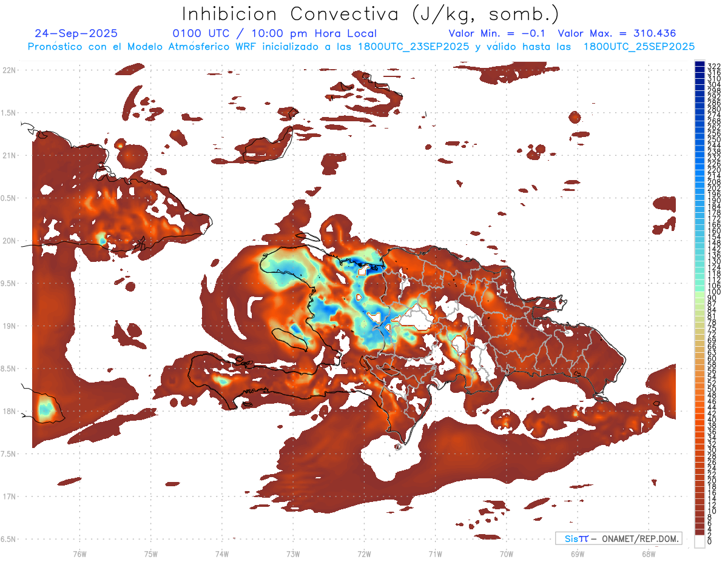Click the '160' value on the color scale

[x=713, y=231]
